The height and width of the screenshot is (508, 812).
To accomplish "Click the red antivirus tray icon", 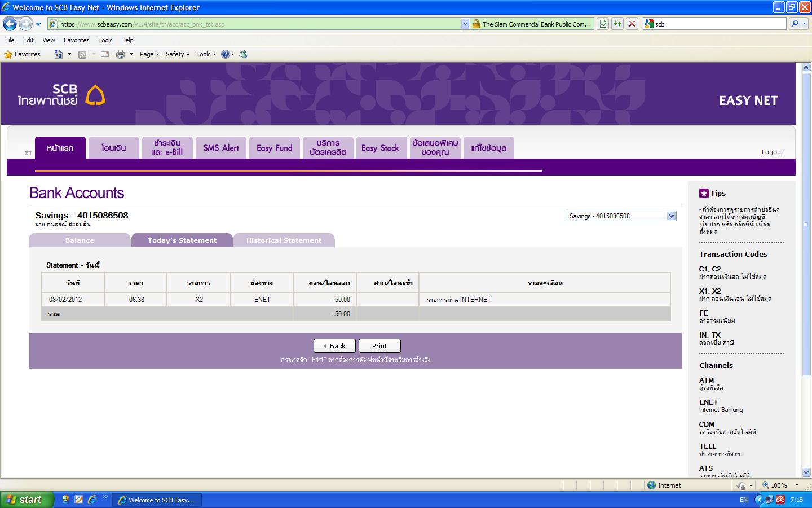I will coord(780,500).
